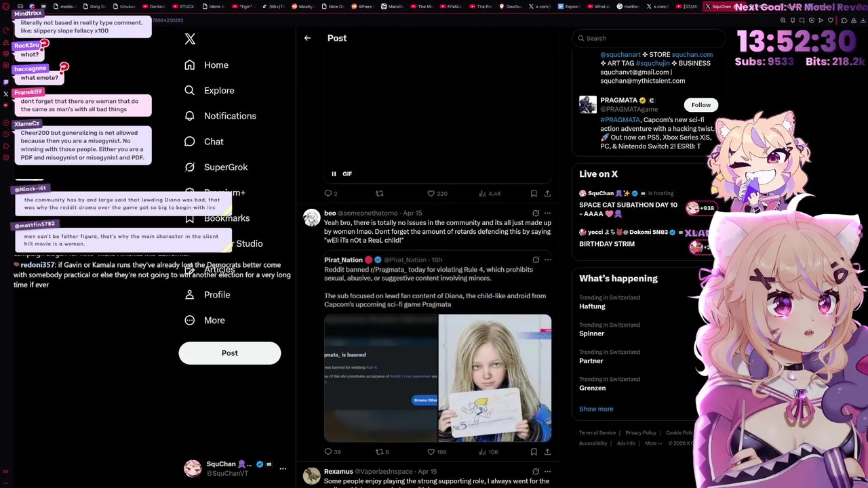This screenshot has width=868, height=488.
Task: Reply to the top post with 2 replies
Action: click(x=331, y=193)
